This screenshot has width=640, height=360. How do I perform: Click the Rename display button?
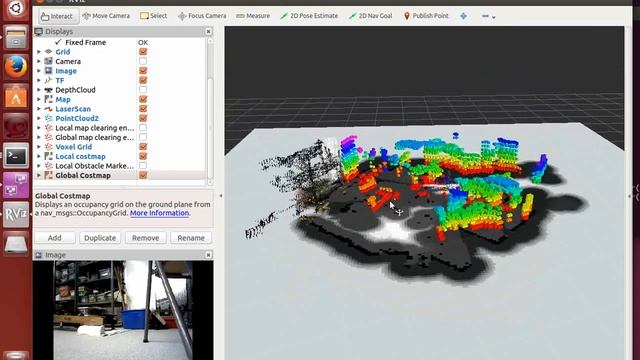click(x=191, y=238)
